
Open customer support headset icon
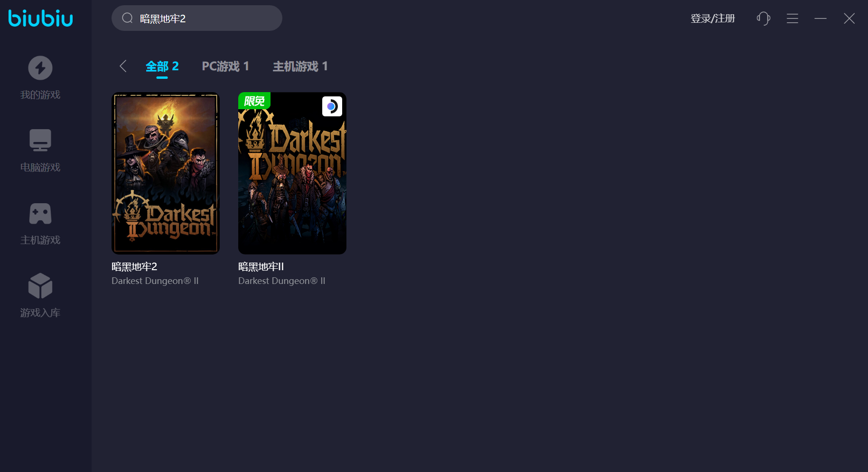pos(763,19)
